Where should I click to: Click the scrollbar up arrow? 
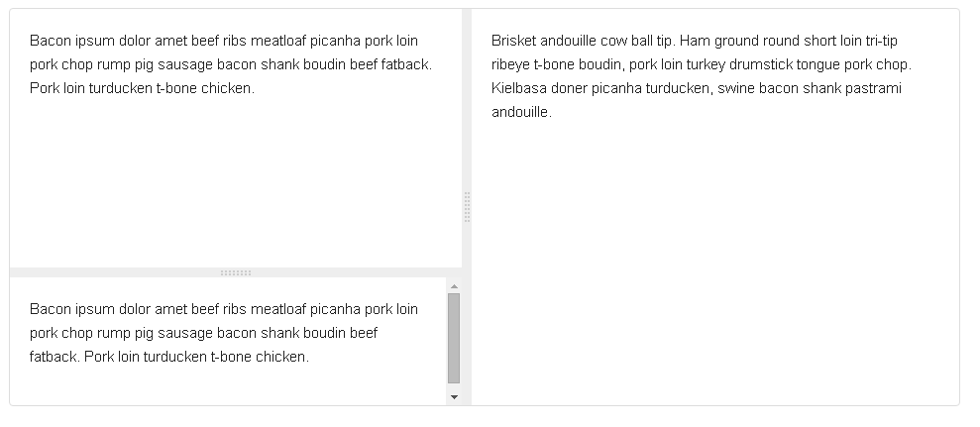click(455, 286)
